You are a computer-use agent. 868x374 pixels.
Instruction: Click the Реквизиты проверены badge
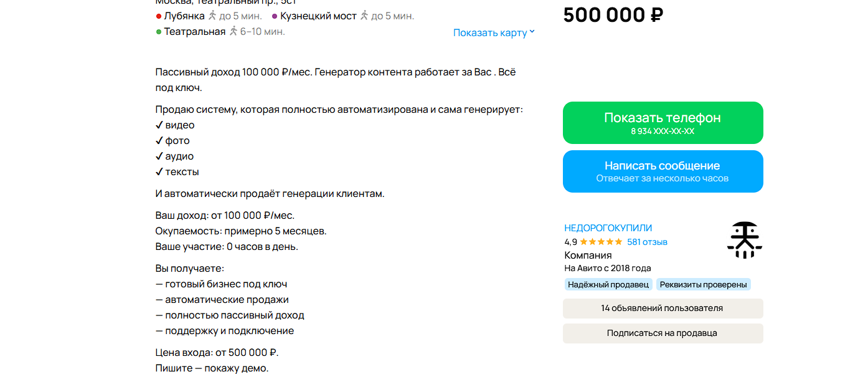(704, 284)
